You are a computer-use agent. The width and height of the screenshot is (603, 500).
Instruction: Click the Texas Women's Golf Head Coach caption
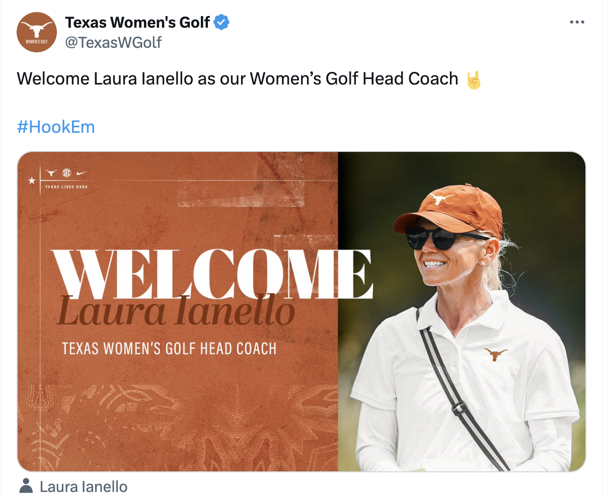point(169,348)
